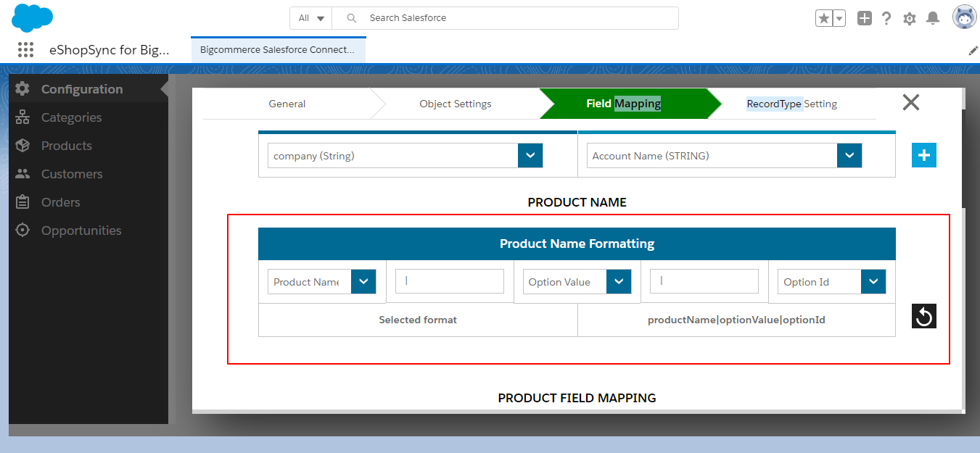Open Orders in the sidebar

coord(60,202)
